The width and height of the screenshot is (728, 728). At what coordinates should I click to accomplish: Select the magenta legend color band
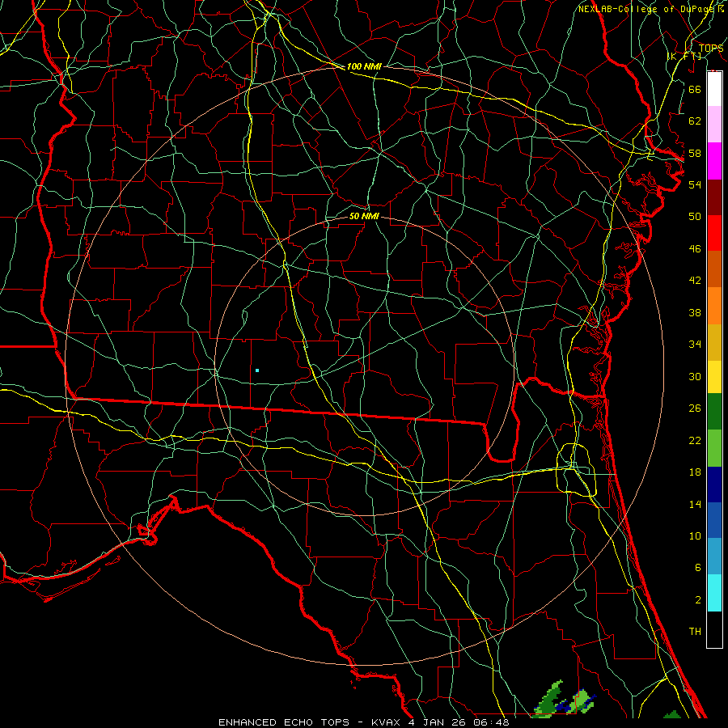714,161
